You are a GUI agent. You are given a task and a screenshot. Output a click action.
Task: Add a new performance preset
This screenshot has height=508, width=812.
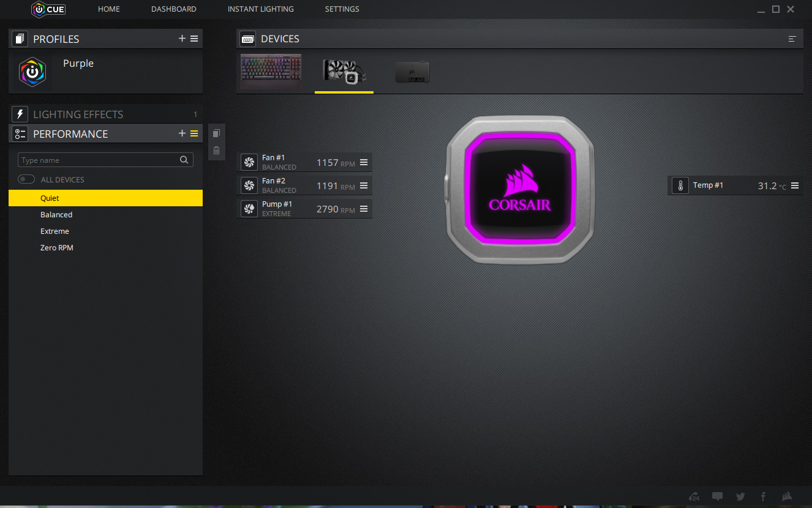click(x=182, y=133)
